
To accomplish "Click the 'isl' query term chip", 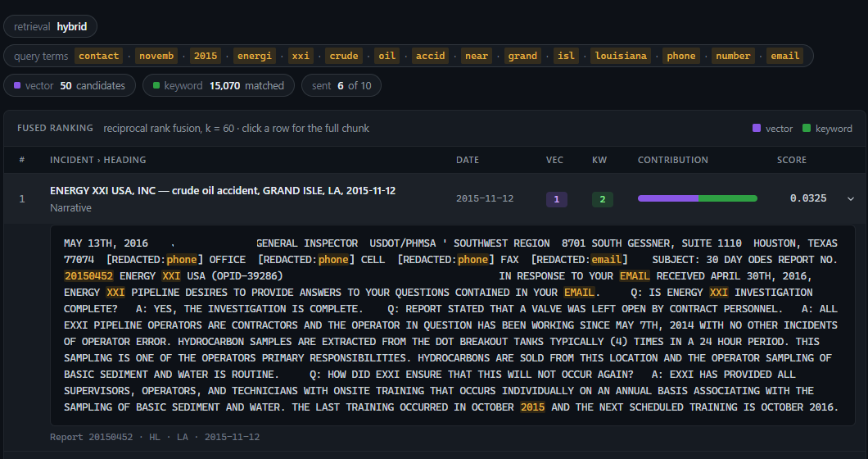I will click(x=566, y=56).
